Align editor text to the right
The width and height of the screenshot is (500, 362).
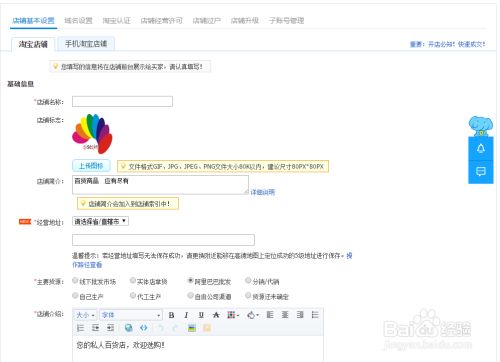pos(300,315)
